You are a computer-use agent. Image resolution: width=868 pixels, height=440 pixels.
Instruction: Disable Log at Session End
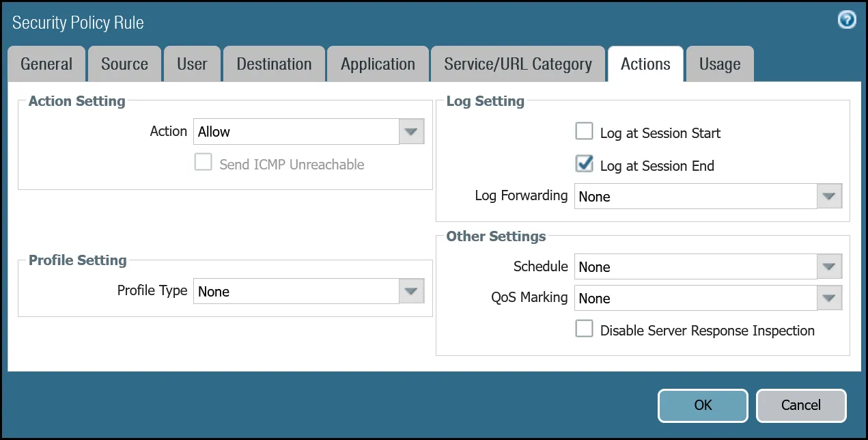pyautogui.click(x=584, y=163)
